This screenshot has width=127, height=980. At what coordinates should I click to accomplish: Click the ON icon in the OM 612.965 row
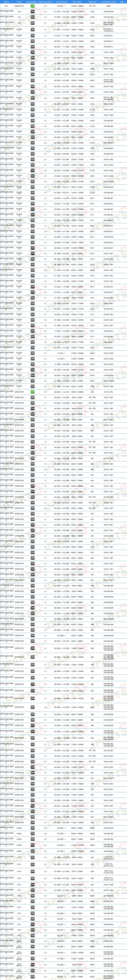(x=33, y=353)
